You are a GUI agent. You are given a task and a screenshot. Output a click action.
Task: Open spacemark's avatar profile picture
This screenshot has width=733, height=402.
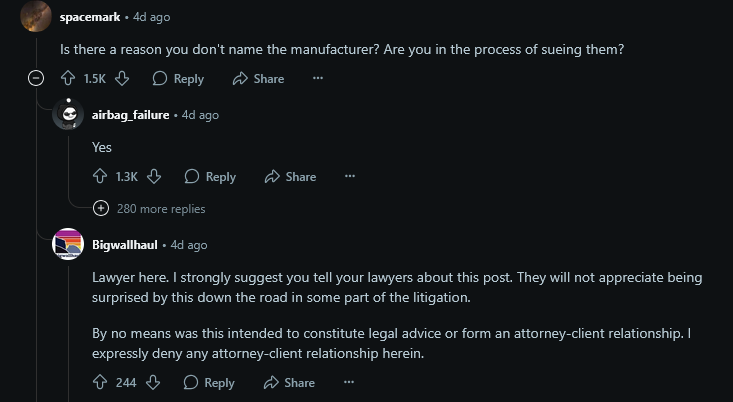tap(36, 16)
